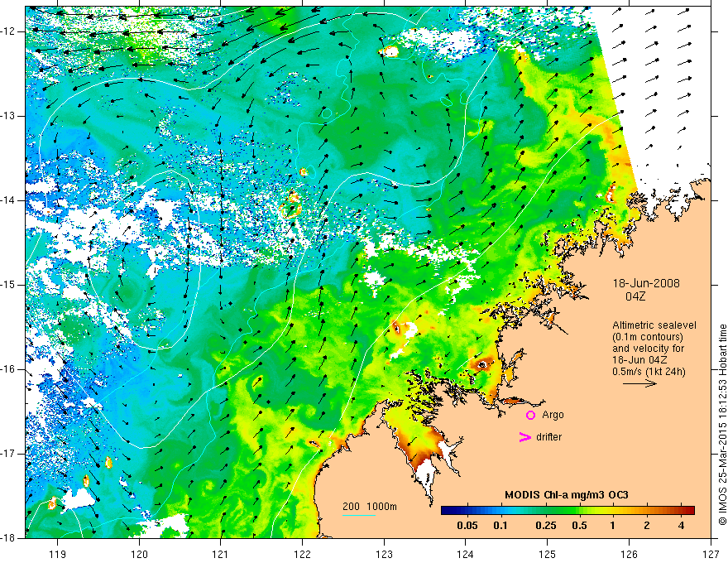Click the longitude axis label 124
This screenshot has width=728, height=563.
tap(466, 554)
